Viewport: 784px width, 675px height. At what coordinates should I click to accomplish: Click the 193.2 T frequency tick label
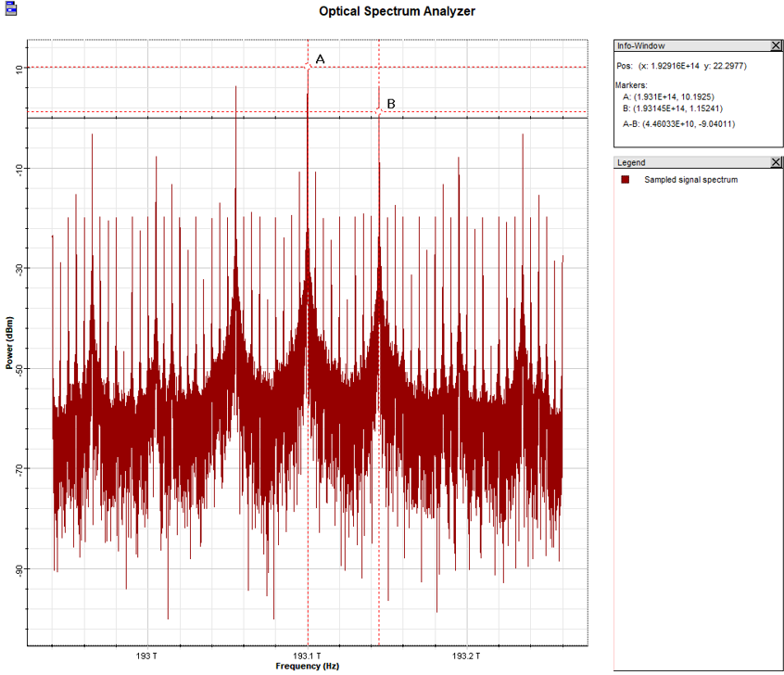tap(466, 656)
